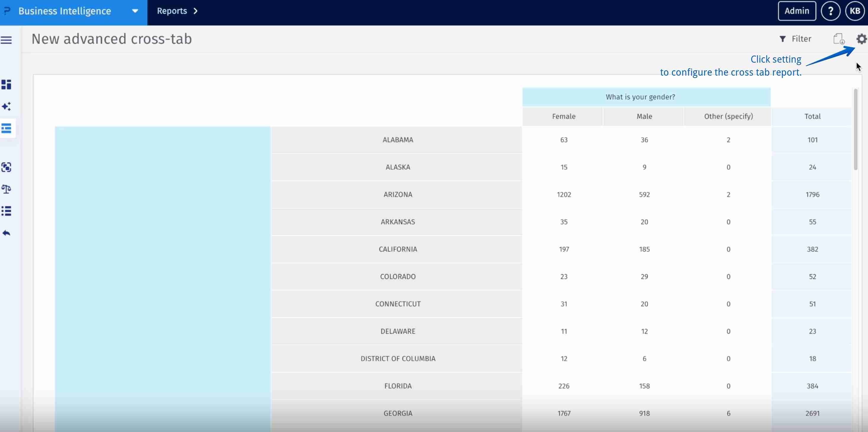Select the highlighted cross-tab table sidebar icon

point(7,128)
